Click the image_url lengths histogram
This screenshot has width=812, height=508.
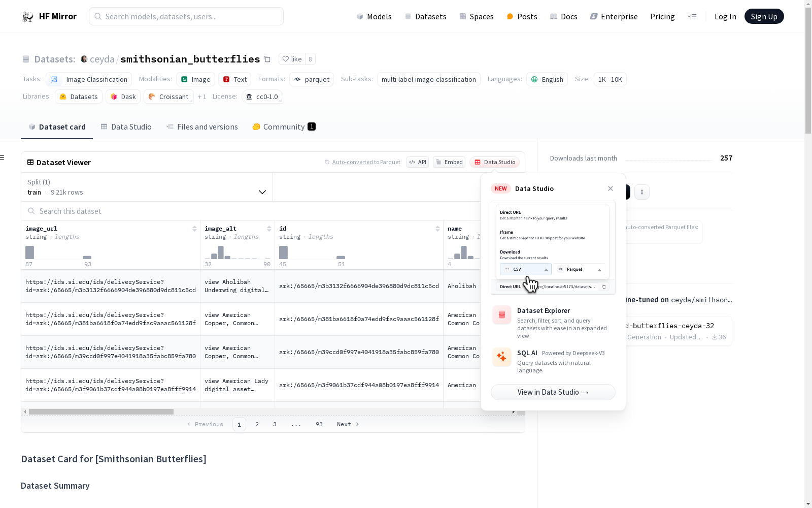tap(58, 252)
